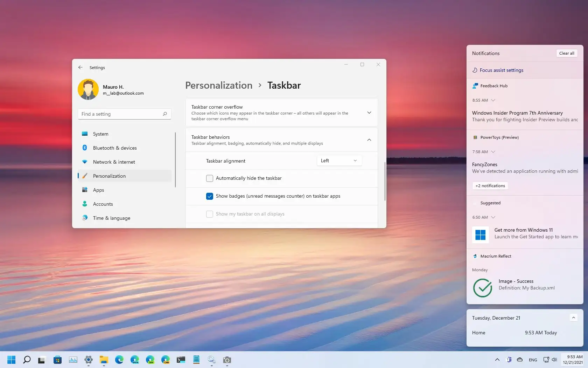Viewport: 588px width, 368px height.
Task: Open Accounts settings category
Action: pyautogui.click(x=103, y=204)
